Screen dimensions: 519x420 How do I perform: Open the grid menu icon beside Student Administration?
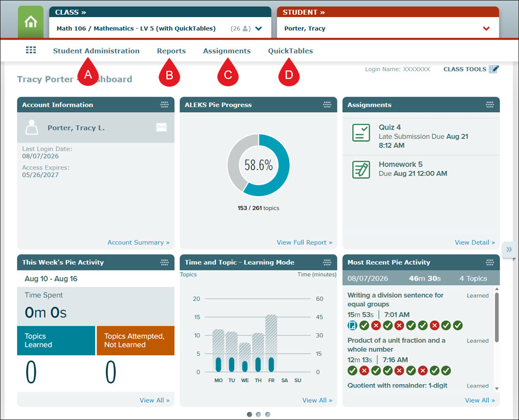pyautogui.click(x=31, y=50)
